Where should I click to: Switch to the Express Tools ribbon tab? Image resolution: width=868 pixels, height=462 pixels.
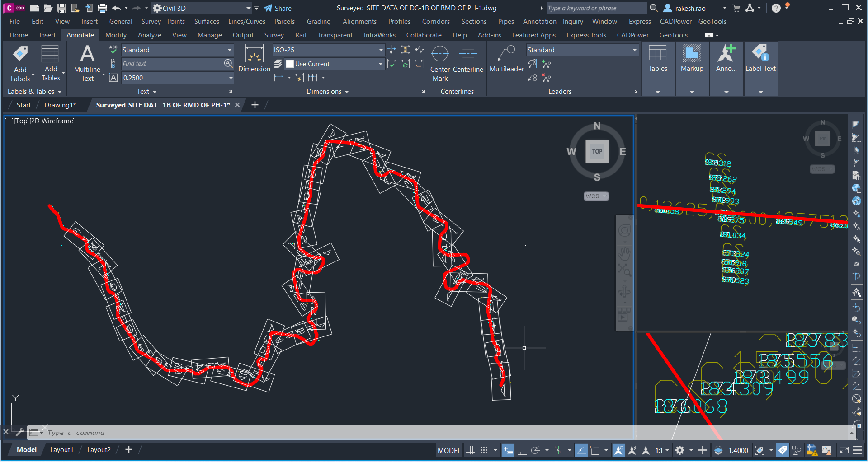click(x=586, y=35)
